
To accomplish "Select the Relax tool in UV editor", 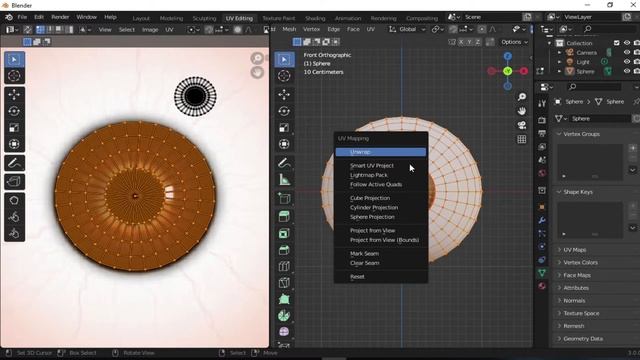I will (x=14, y=217).
